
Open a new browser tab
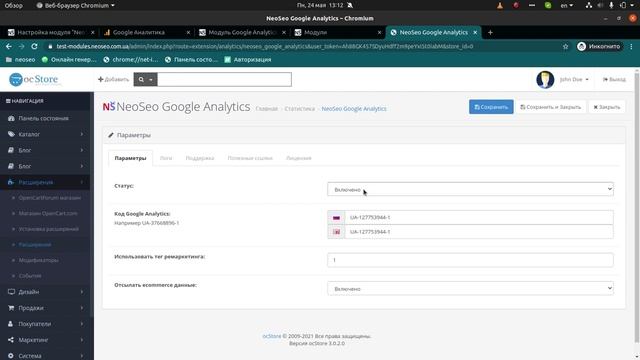click(x=490, y=32)
